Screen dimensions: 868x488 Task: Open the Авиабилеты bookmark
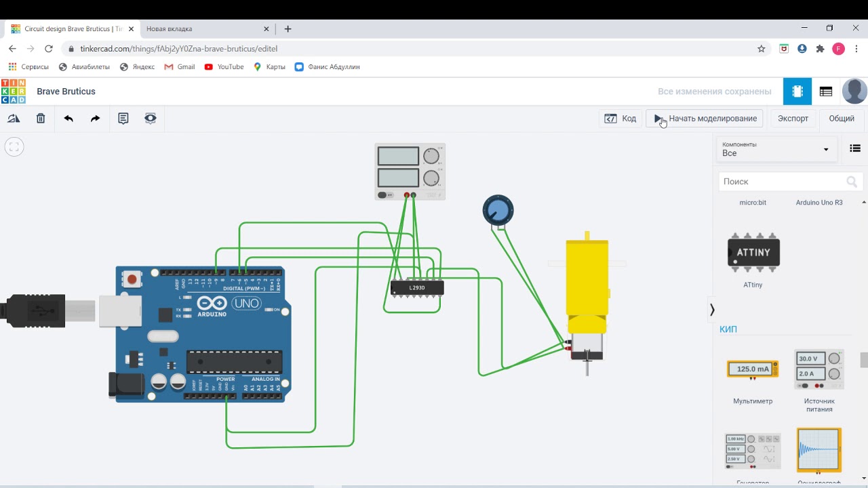(84, 67)
